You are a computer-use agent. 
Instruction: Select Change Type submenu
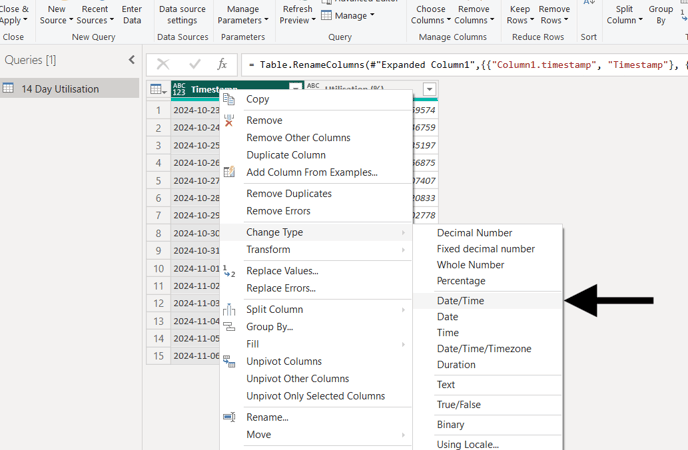pyautogui.click(x=316, y=232)
